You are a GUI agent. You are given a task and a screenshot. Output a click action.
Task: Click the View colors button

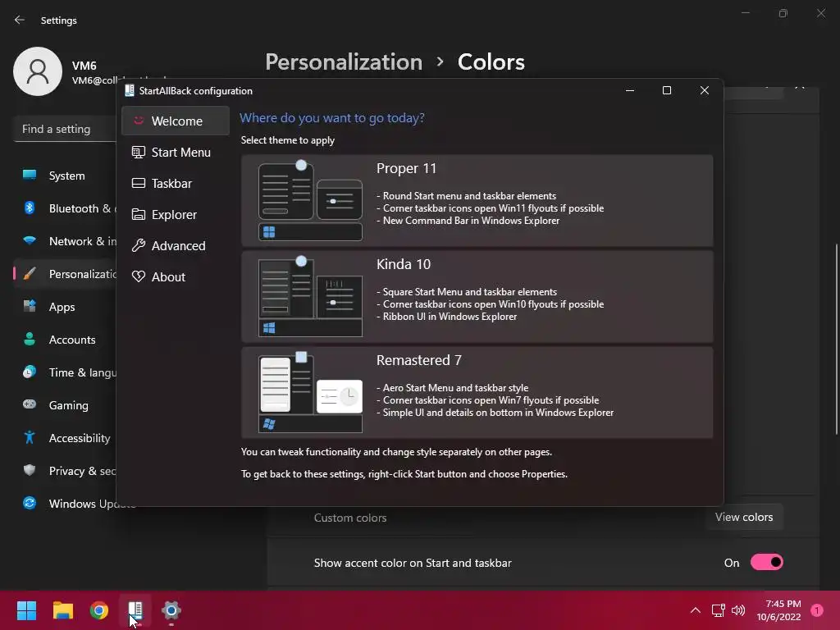(x=744, y=517)
